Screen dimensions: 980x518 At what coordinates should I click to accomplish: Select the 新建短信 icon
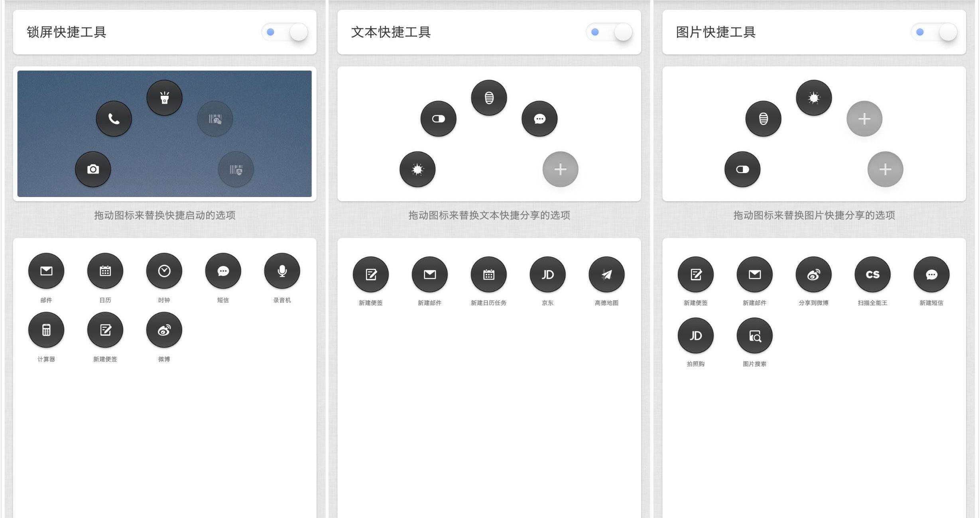[x=932, y=274]
